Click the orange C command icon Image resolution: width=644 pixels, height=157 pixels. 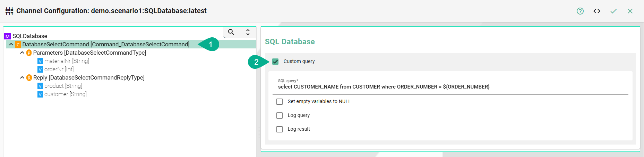(x=18, y=45)
